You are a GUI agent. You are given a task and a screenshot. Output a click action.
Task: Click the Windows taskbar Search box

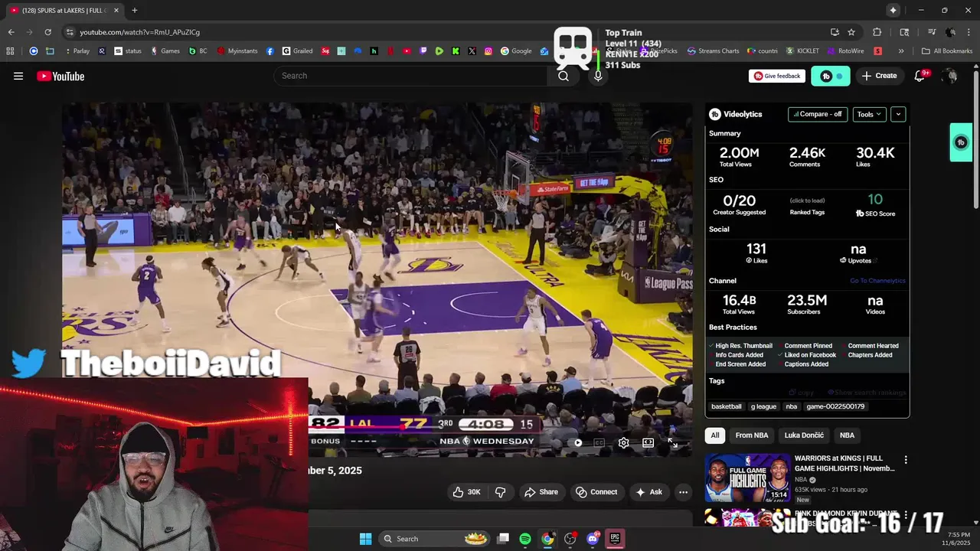pyautogui.click(x=434, y=539)
